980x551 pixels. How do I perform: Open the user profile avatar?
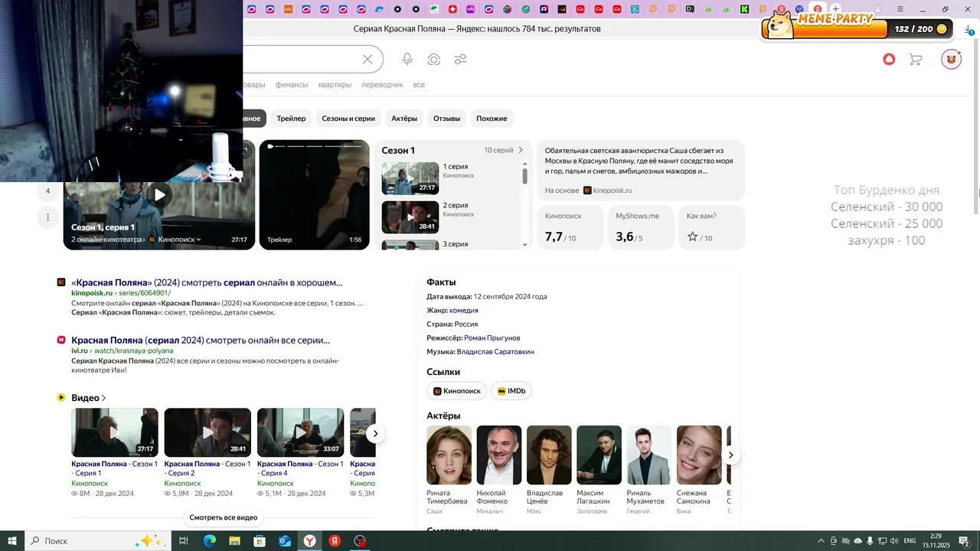point(951,59)
